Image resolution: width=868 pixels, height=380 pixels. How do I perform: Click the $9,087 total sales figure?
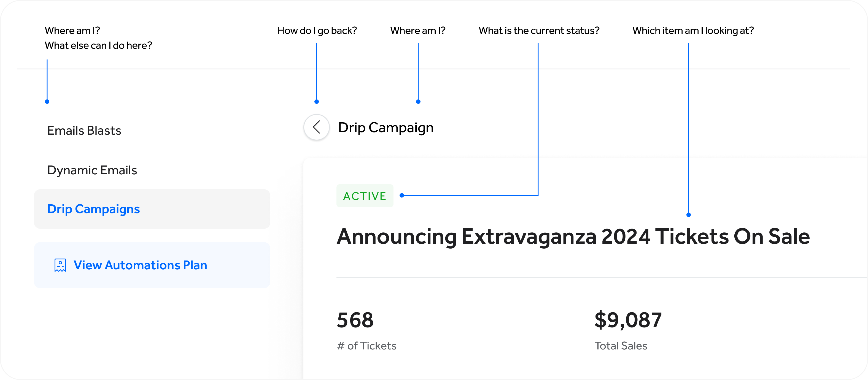click(x=628, y=320)
